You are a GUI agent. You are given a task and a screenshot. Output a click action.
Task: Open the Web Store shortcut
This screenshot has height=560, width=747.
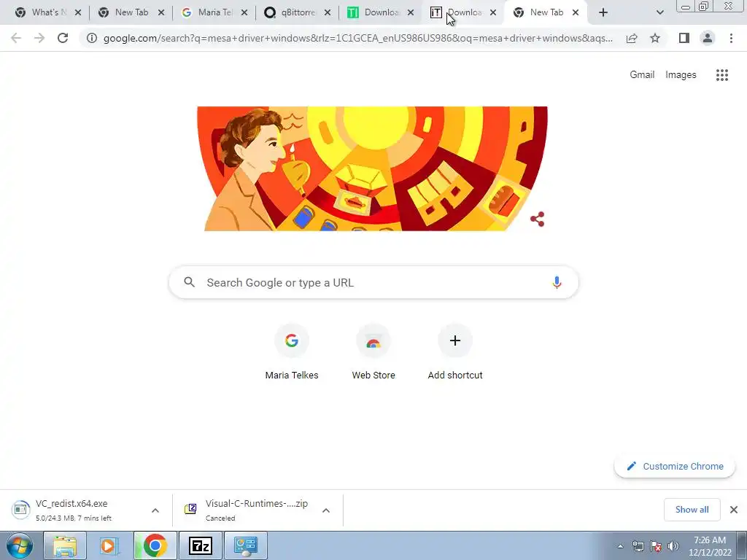pos(373,352)
